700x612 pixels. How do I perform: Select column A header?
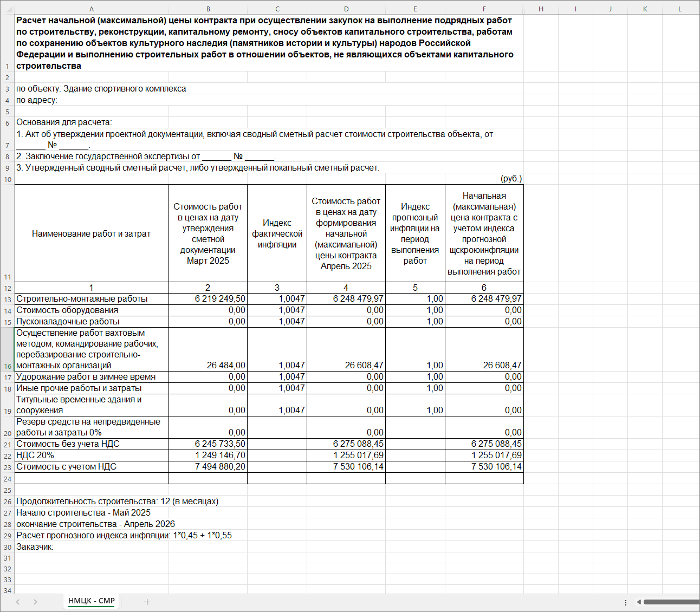(91, 9)
